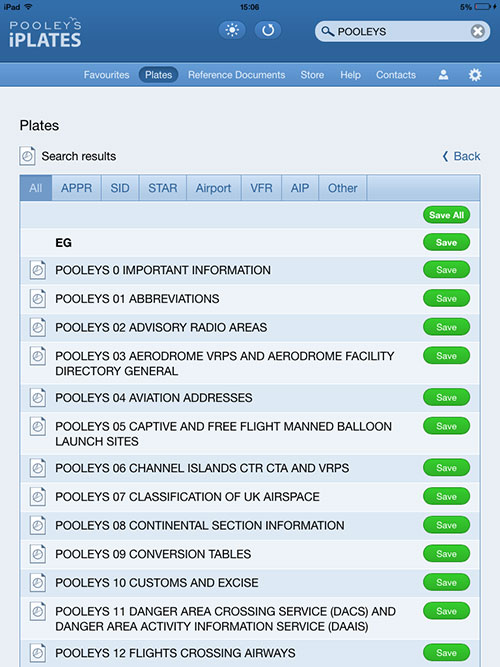Save POOLEYS 09 CONVERSION TABLES
This screenshot has width=500, height=667.
pos(446,553)
